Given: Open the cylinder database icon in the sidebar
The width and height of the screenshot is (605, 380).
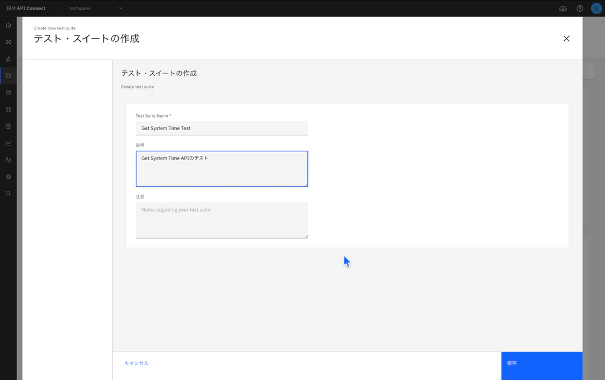Looking at the screenshot, I should pos(8,126).
